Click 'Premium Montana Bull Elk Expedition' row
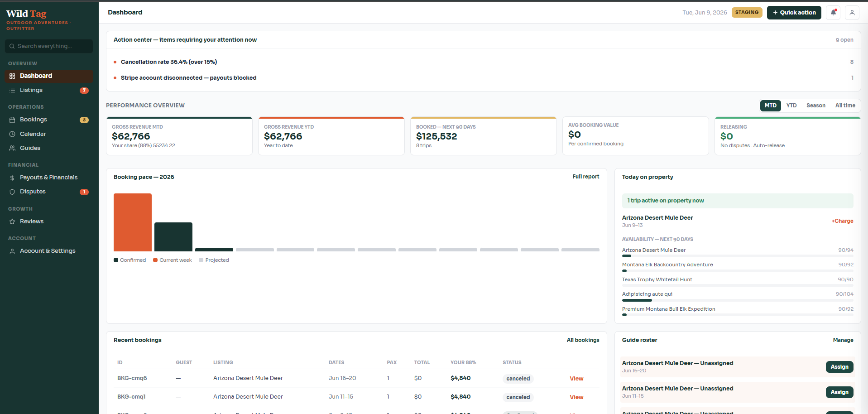868x414 pixels. tap(738, 311)
